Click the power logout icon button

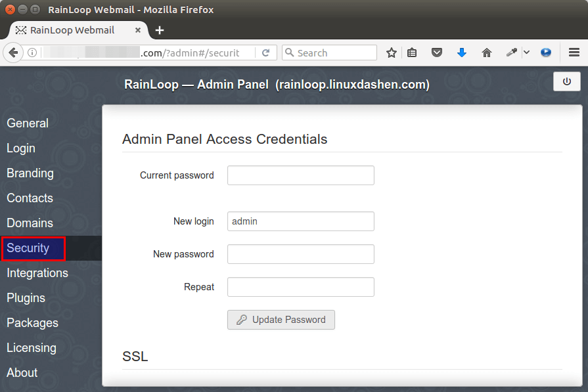[567, 82]
